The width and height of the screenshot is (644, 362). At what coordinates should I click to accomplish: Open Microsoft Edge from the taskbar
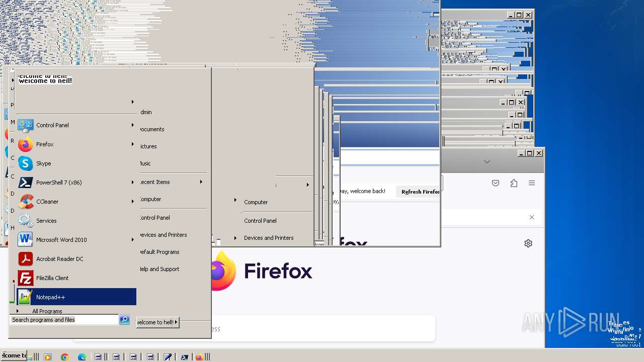pyautogui.click(x=82, y=357)
